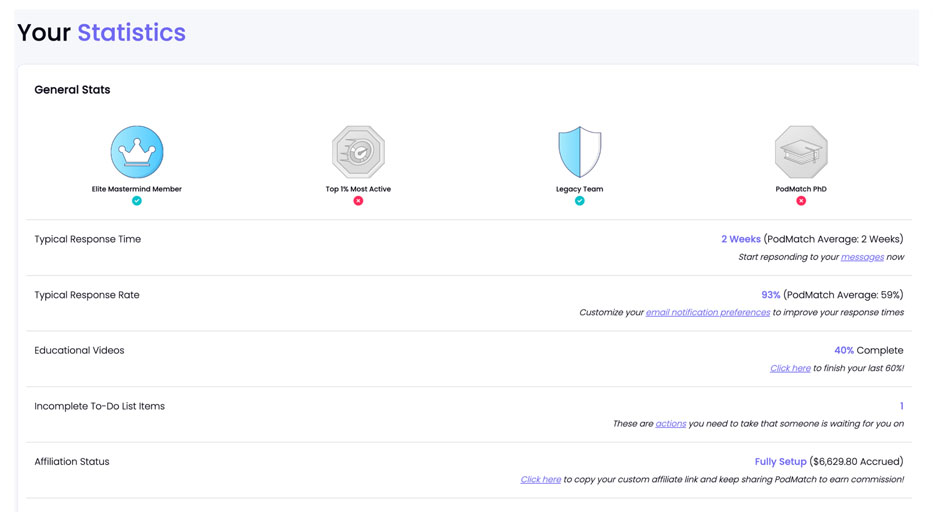
Task: Click the 40% Complete videos value
Action: coord(844,350)
